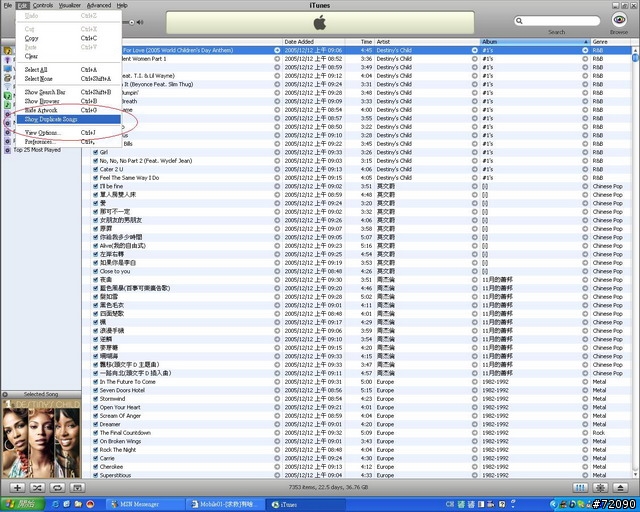
Task: Uncheck the Seven Doors Hotel checkbox
Action: point(96,390)
